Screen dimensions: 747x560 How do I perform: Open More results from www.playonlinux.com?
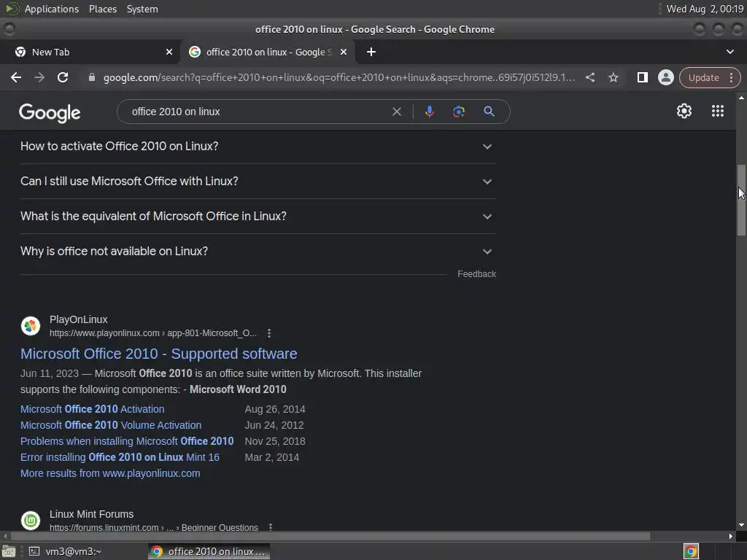(110, 473)
